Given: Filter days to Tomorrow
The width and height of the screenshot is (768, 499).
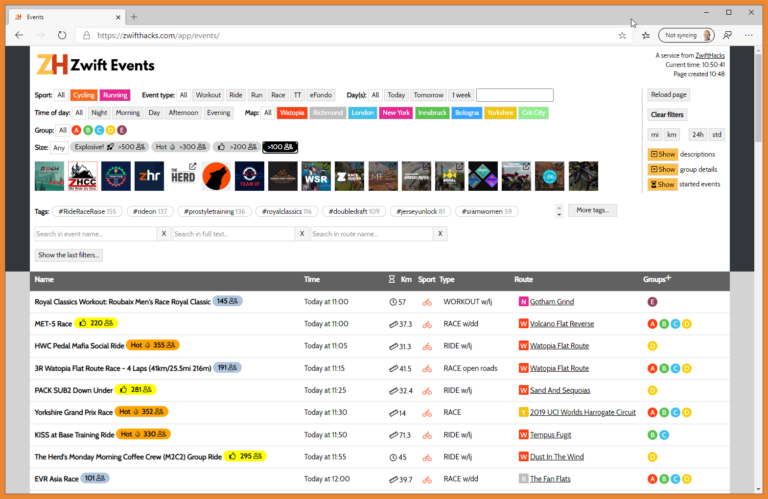Looking at the screenshot, I should [428, 95].
